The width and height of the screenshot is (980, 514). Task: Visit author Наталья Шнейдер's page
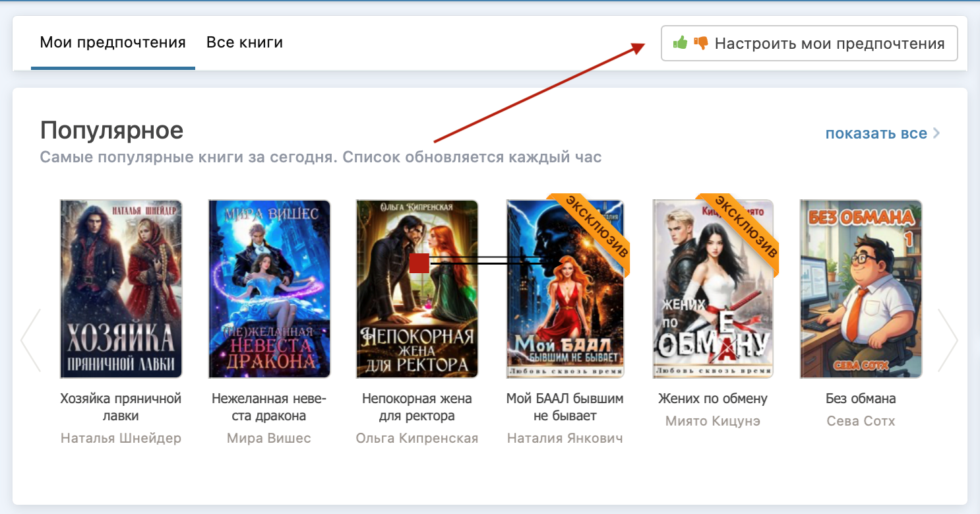click(121, 439)
